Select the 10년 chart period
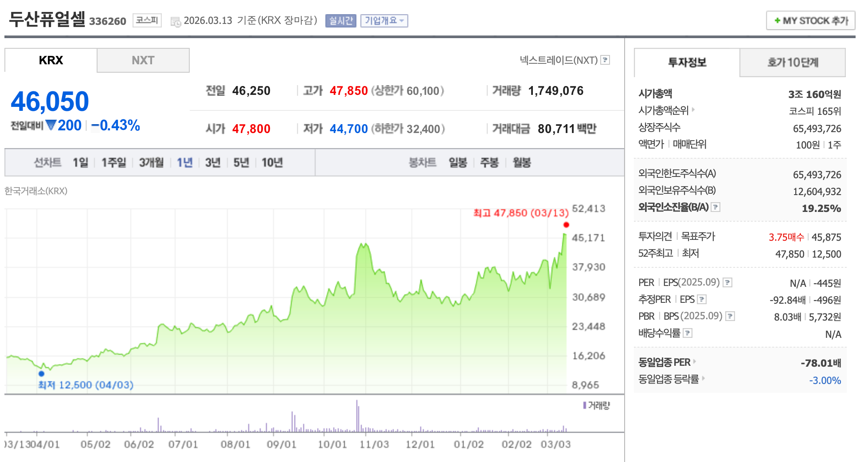The image size is (868, 462). coord(272,163)
